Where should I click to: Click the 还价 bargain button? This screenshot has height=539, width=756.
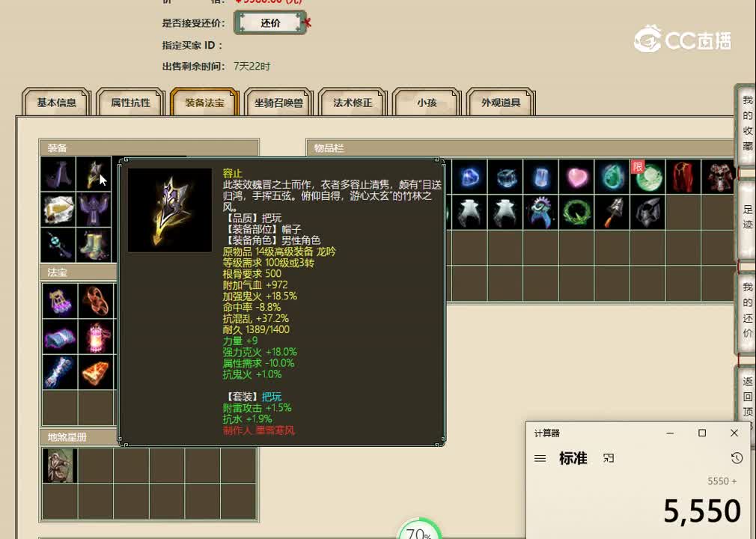[x=270, y=22]
